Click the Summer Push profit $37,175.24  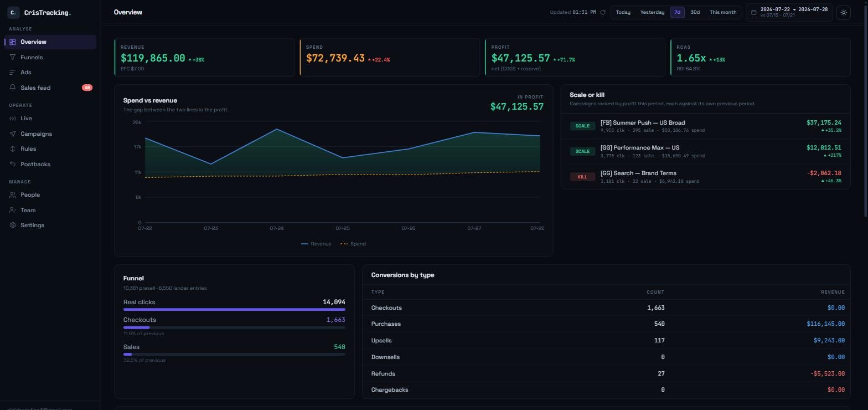pos(824,123)
